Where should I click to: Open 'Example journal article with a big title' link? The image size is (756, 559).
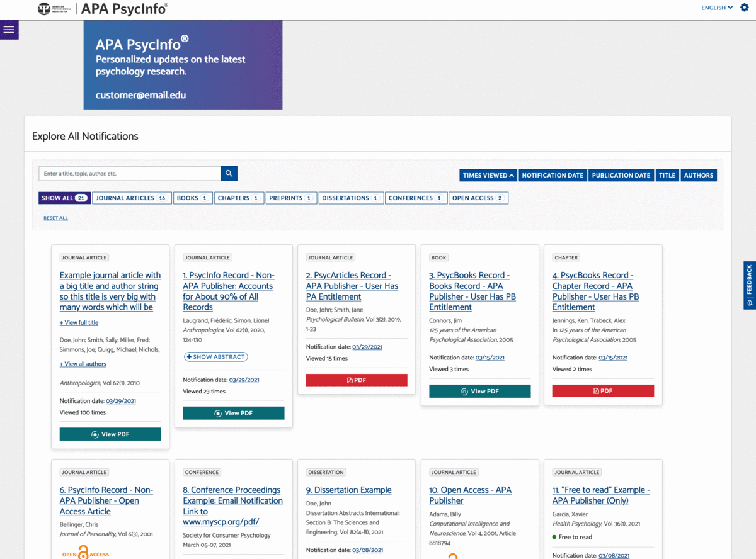point(110,291)
